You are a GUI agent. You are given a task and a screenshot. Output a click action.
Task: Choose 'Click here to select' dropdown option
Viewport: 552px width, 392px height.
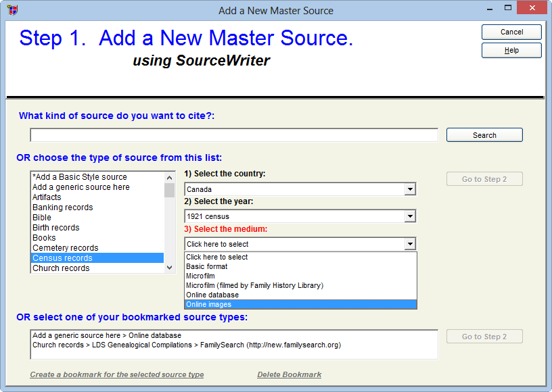tap(300, 257)
